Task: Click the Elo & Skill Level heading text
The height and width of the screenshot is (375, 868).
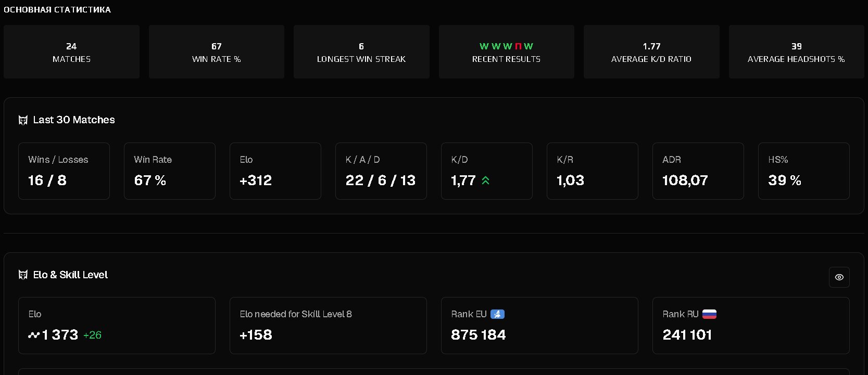Action: pyautogui.click(x=70, y=275)
